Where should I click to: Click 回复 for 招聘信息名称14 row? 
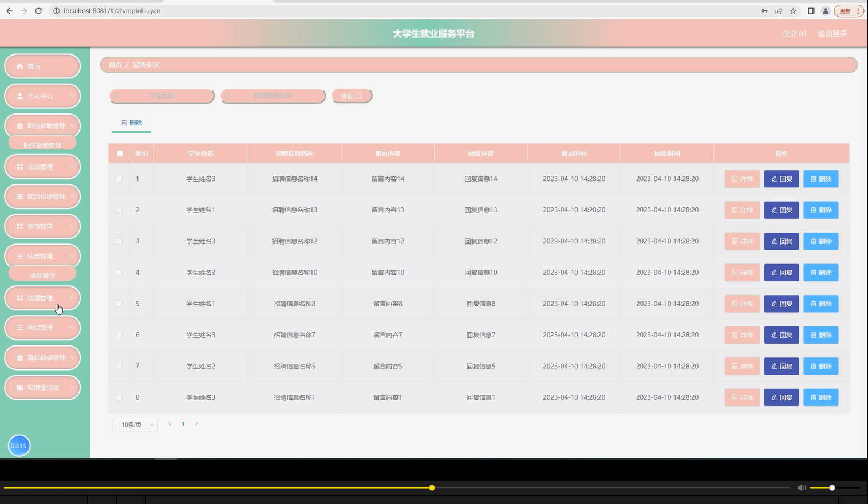tap(782, 179)
